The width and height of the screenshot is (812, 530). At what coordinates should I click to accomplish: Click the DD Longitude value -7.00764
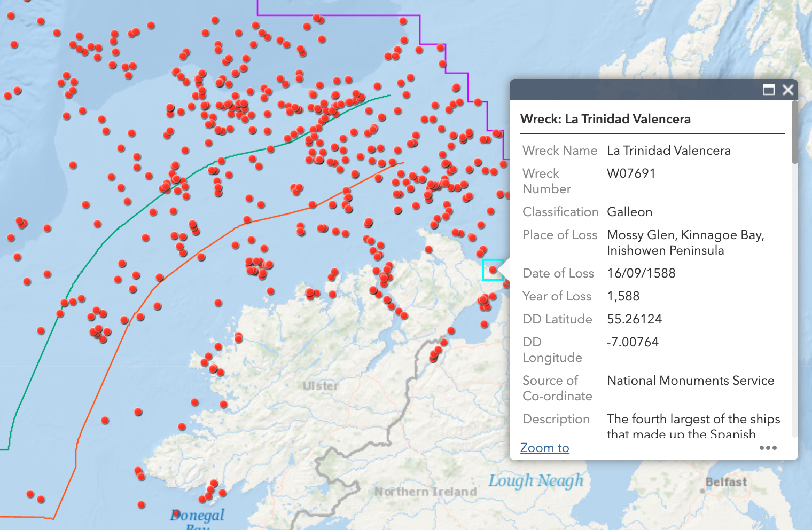tap(633, 342)
